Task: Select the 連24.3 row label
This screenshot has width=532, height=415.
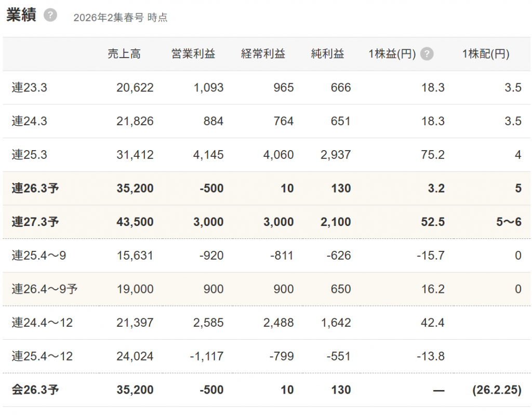Action: pyautogui.click(x=30, y=121)
